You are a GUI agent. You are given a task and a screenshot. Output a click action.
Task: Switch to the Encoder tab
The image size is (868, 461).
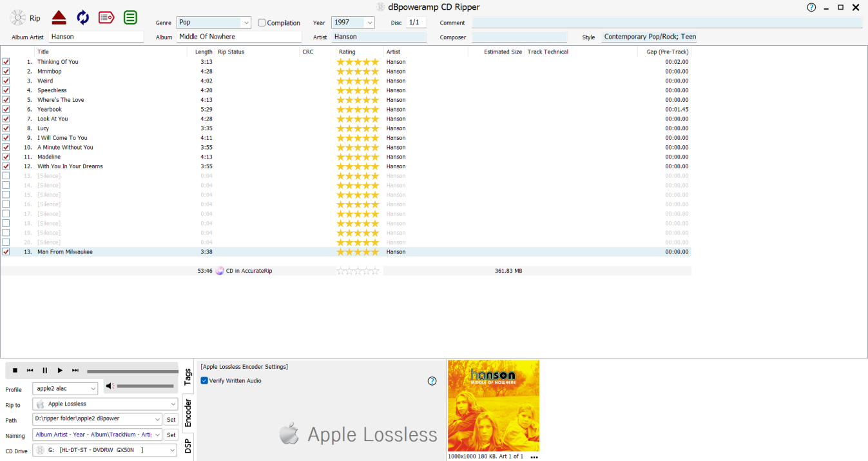[x=188, y=413]
